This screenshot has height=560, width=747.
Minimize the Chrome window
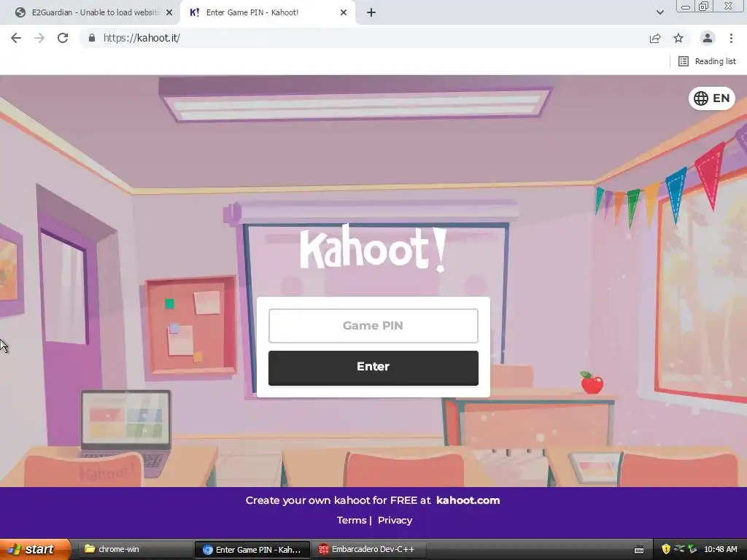click(686, 7)
